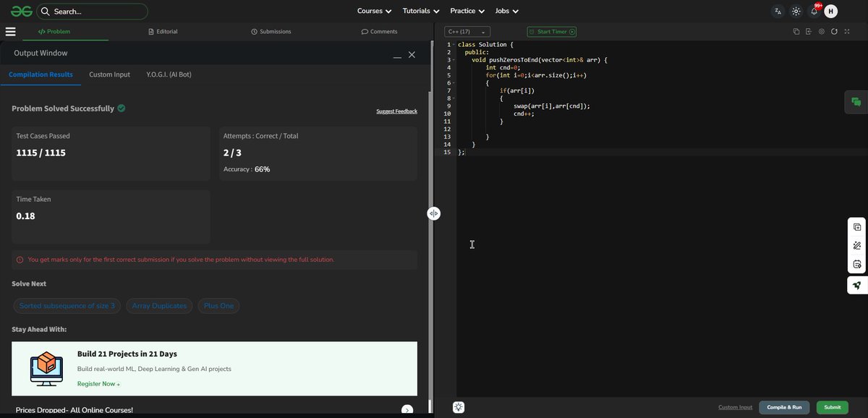Viewport: 868px width, 418px height.
Task: Click Prices Dropped All Online Courses text
Action: pyautogui.click(x=74, y=410)
